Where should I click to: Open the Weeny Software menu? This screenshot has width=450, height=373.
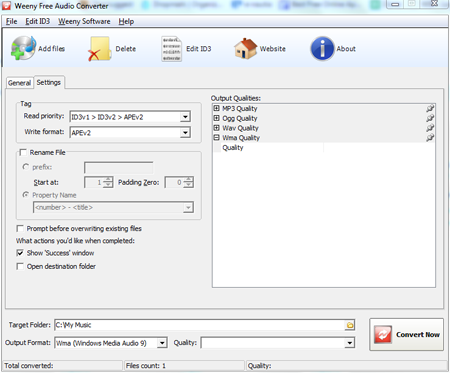[x=84, y=21]
